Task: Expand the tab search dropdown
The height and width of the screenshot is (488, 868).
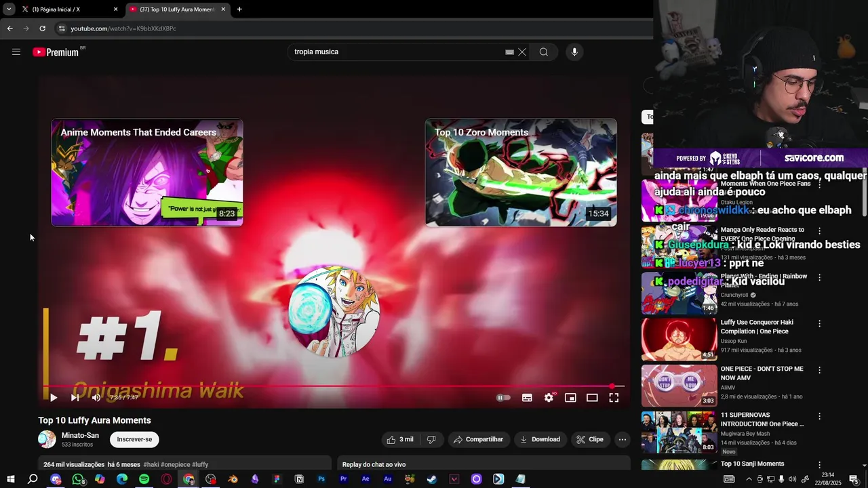Action: [8, 9]
